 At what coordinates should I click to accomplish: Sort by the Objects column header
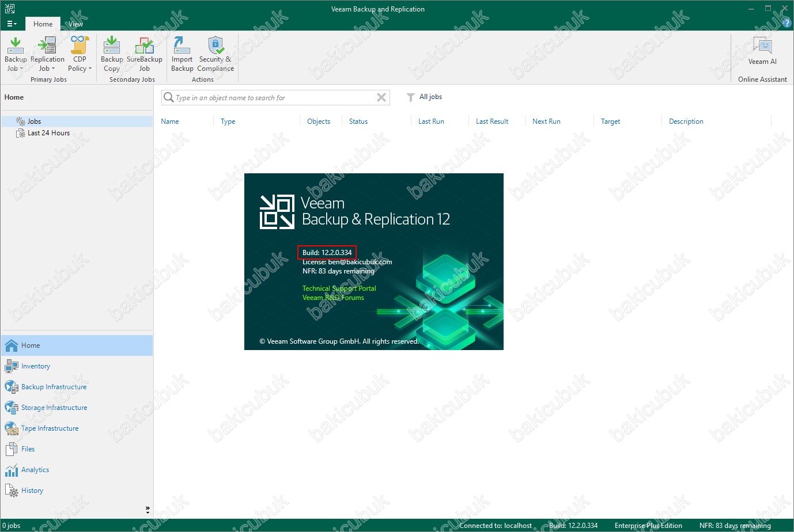(x=319, y=121)
